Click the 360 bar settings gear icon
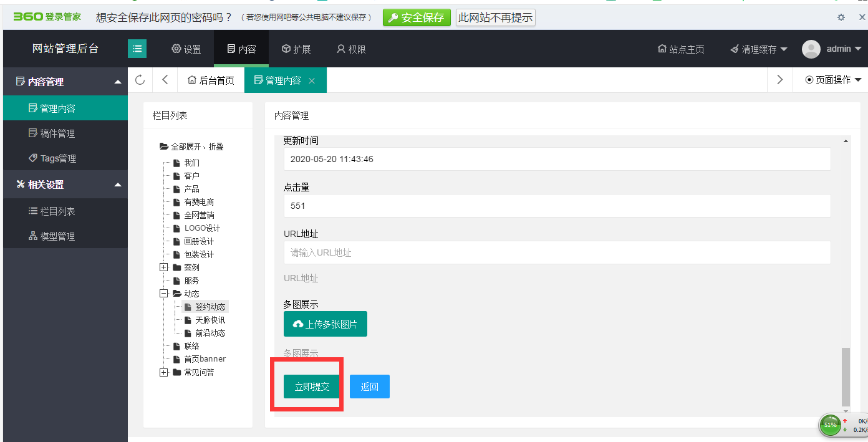Image resolution: width=868 pixels, height=442 pixels. pos(841,17)
